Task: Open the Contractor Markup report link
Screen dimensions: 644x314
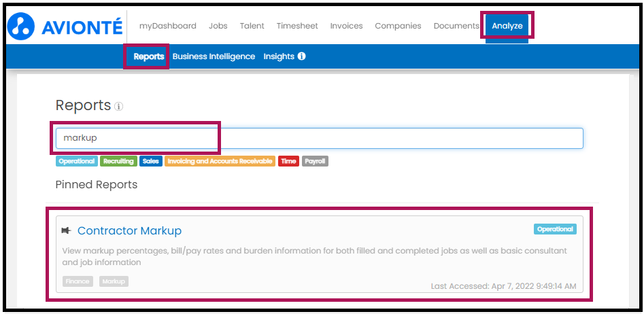Action: [129, 230]
